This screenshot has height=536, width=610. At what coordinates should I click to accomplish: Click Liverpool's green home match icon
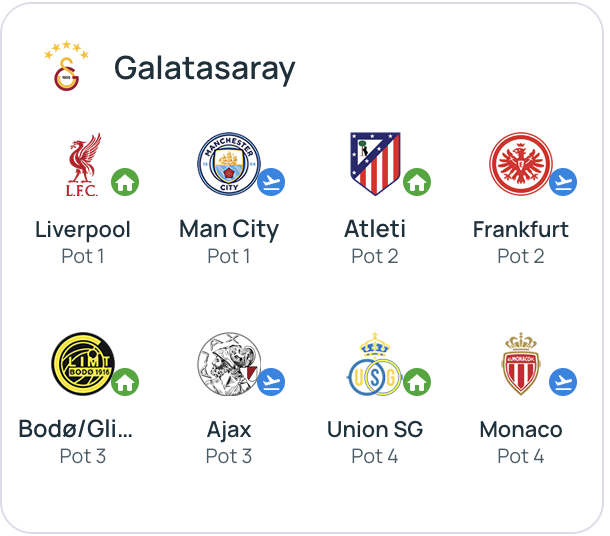(125, 182)
